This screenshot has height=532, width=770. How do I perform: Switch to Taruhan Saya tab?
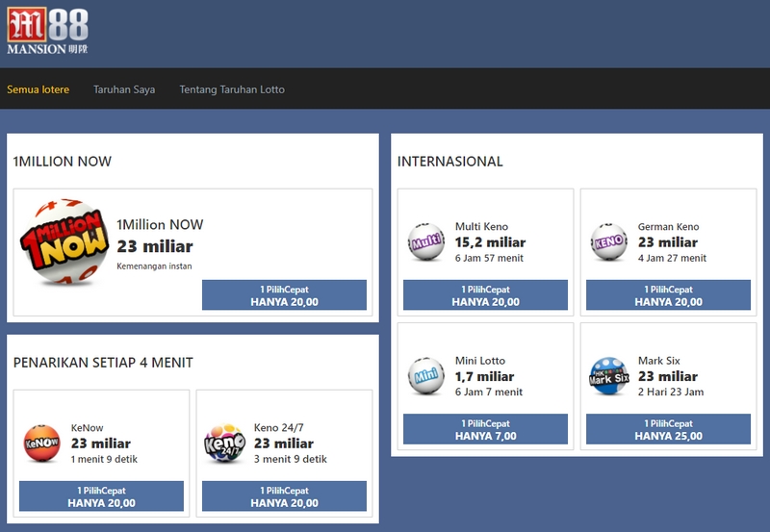(x=124, y=89)
